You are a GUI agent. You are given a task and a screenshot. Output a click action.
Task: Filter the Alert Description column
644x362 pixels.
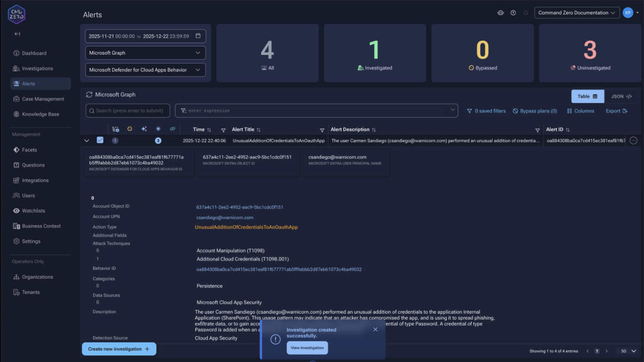coord(537,130)
